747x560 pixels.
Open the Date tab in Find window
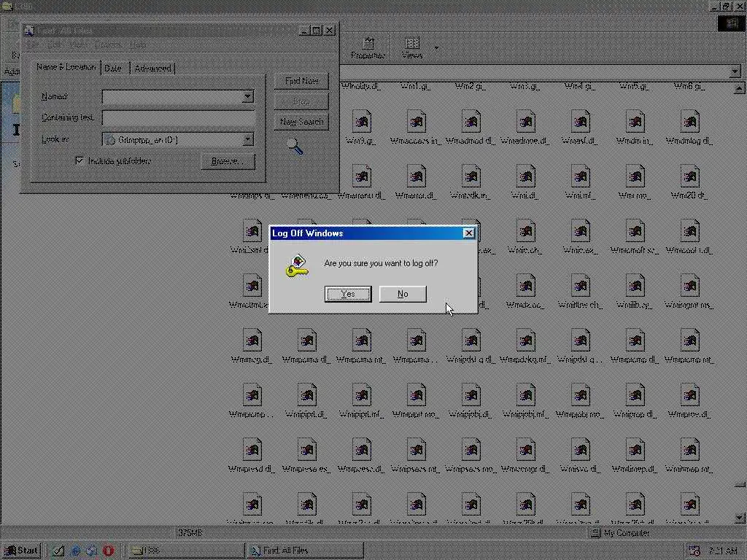click(x=115, y=69)
